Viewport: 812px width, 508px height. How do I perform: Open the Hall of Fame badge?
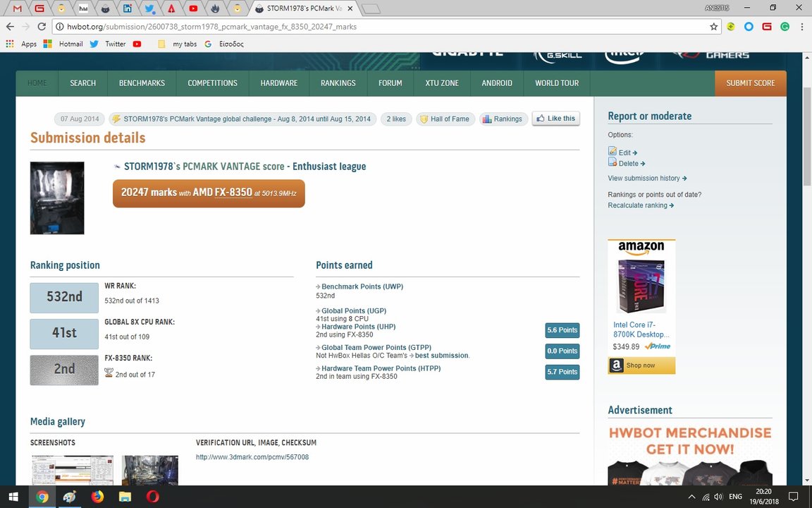tap(445, 119)
